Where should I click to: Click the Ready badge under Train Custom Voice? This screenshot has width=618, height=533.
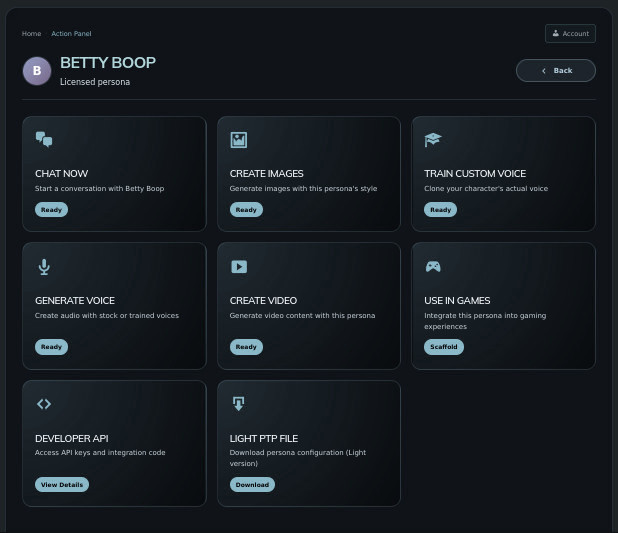[440, 210]
